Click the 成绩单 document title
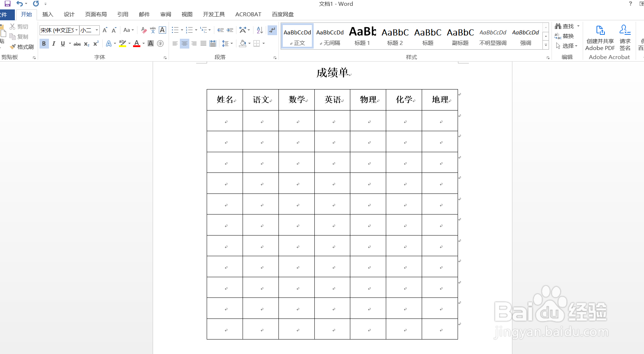The image size is (644, 354). coord(333,73)
